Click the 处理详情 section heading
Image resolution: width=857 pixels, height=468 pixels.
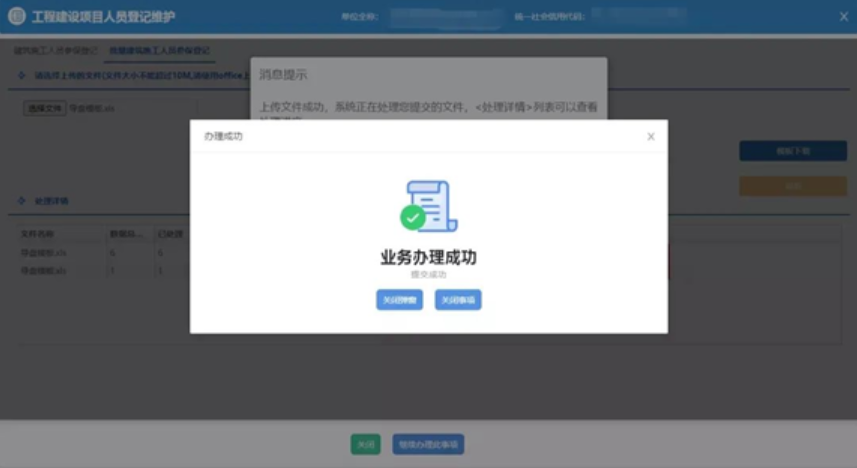point(51,201)
